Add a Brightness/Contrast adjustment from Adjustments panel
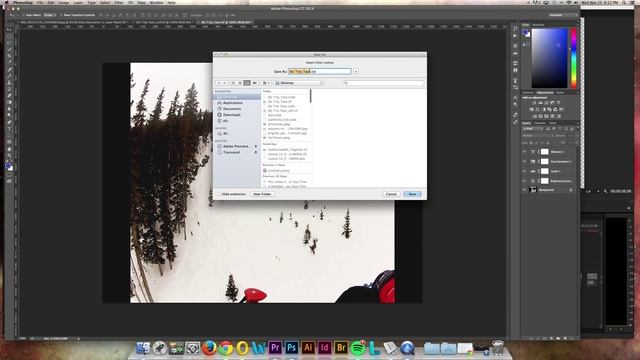Screen dimensions: 640x360 point(534,102)
